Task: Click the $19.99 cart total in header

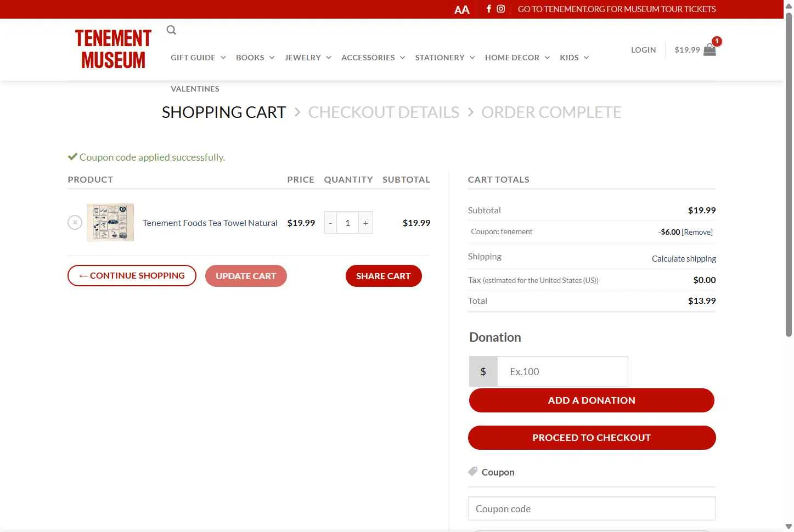Action: click(x=687, y=50)
